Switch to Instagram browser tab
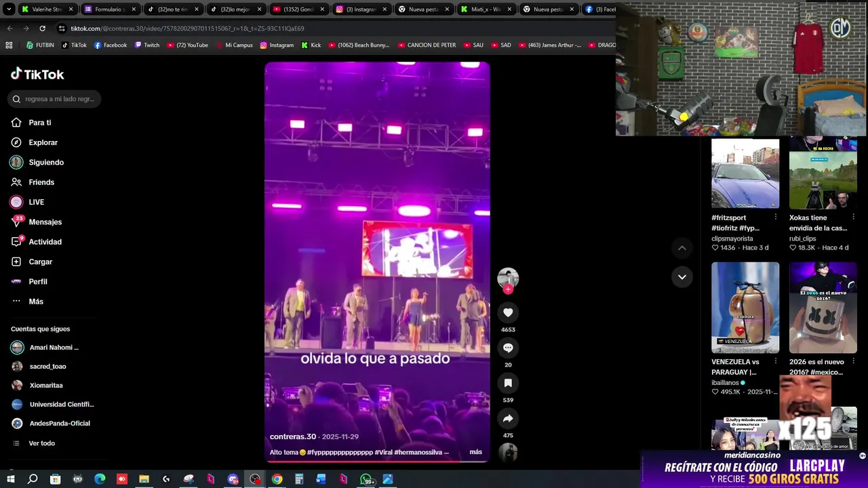Image resolution: width=868 pixels, height=488 pixels. (x=361, y=9)
